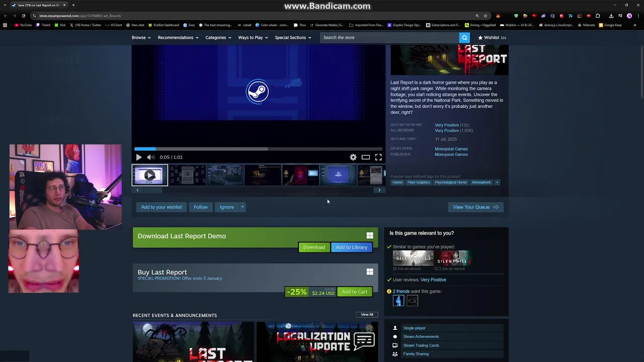Click Windows icon on demo box
Image resolution: width=644 pixels, height=362 pixels.
pos(370,235)
